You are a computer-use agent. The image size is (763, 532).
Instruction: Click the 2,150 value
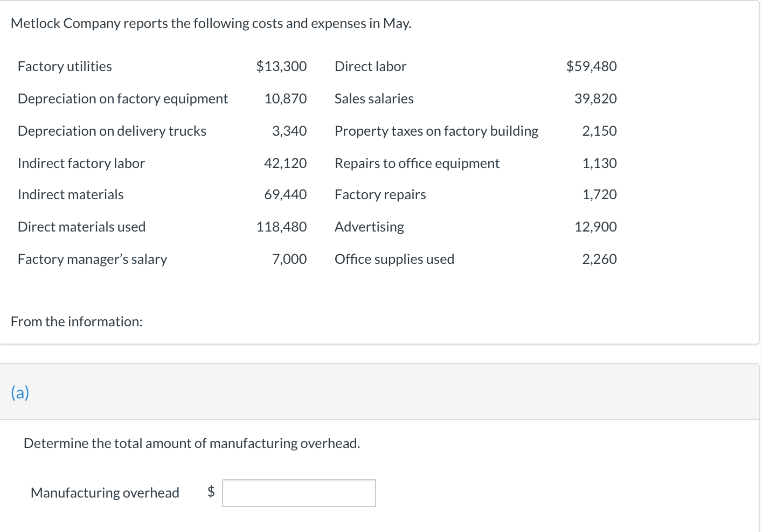pyautogui.click(x=600, y=131)
